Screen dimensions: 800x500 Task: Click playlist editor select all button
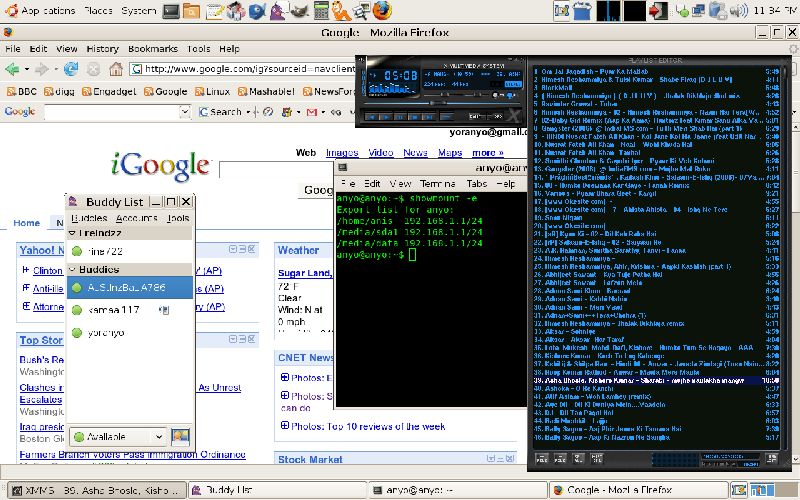(578, 459)
